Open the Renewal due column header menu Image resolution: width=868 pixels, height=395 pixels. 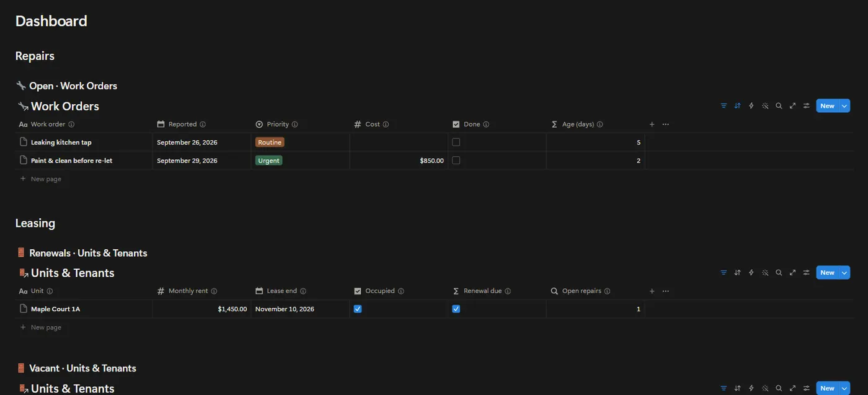tap(497, 291)
